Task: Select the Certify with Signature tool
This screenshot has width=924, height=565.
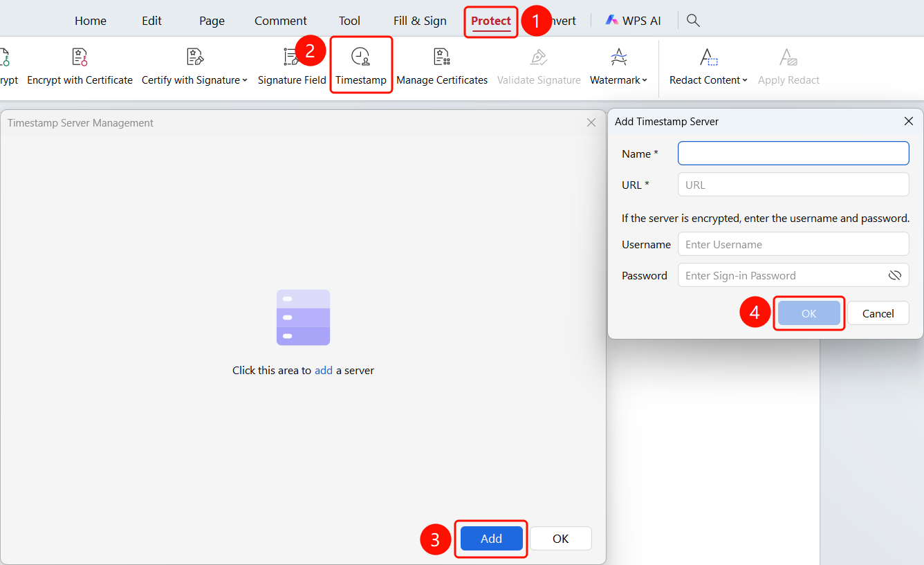Action: coord(194,66)
